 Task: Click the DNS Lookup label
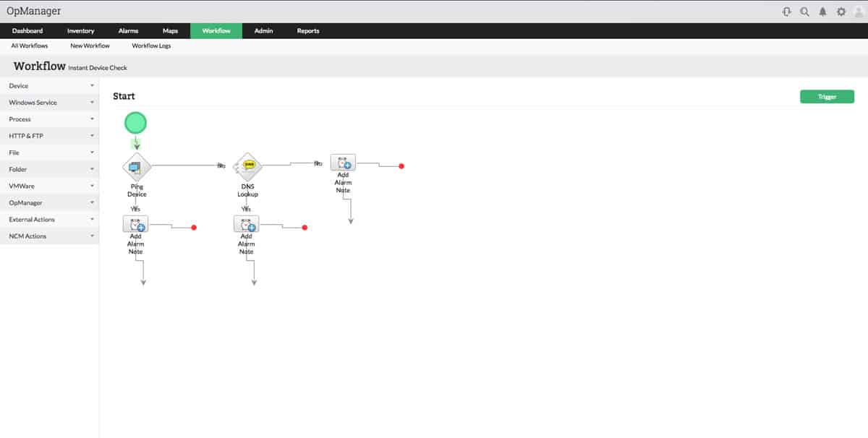tap(248, 191)
